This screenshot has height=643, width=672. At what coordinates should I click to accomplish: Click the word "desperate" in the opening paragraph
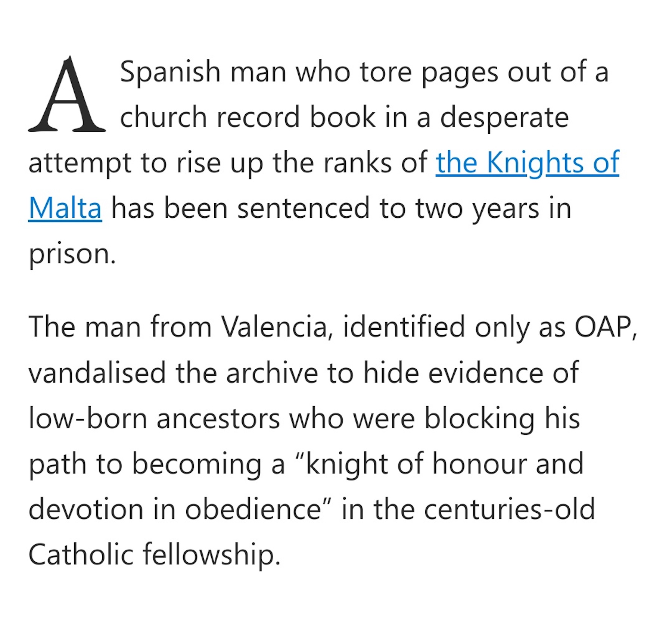point(504,117)
